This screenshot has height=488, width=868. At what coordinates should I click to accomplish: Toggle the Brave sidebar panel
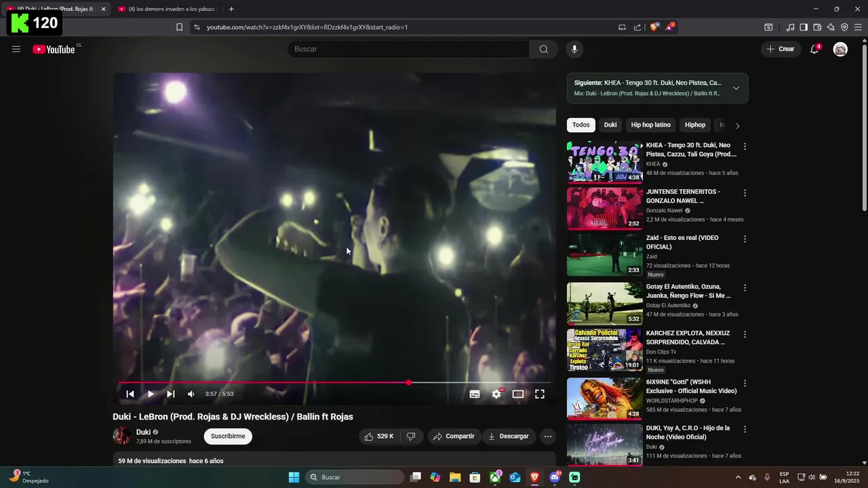point(804,27)
